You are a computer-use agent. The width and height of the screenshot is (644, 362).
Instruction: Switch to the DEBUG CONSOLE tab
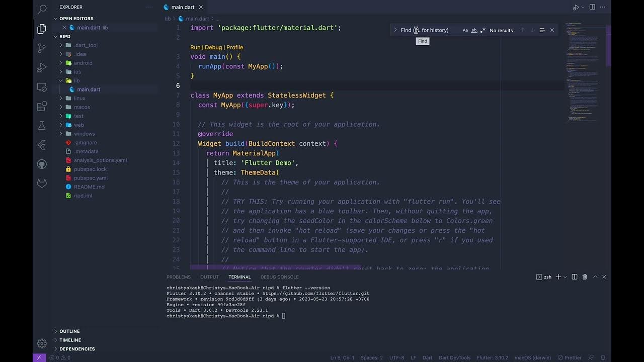click(x=279, y=277)
